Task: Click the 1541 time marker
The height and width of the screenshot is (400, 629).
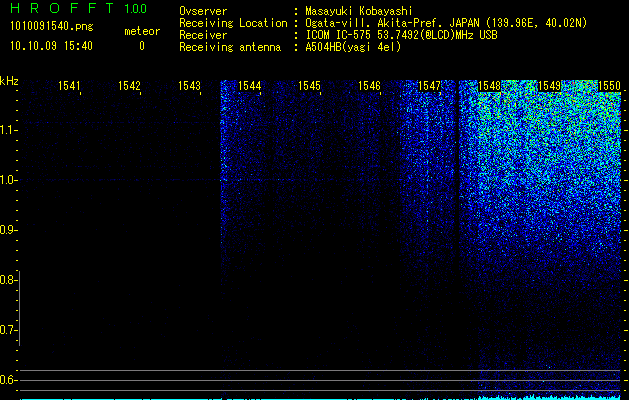Action: coord(69,86)
